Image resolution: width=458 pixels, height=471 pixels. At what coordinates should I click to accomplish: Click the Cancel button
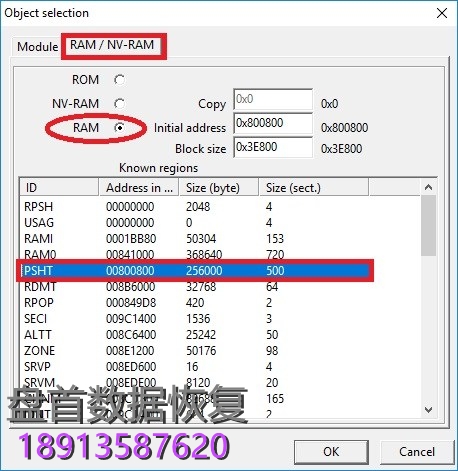pyautogui.click(x=417, y=452)
